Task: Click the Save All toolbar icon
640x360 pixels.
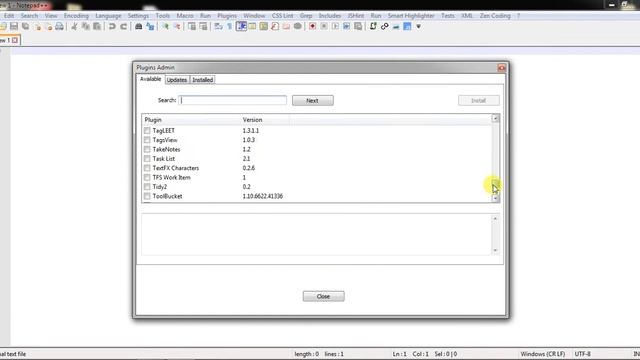Action: coord(25,27)
